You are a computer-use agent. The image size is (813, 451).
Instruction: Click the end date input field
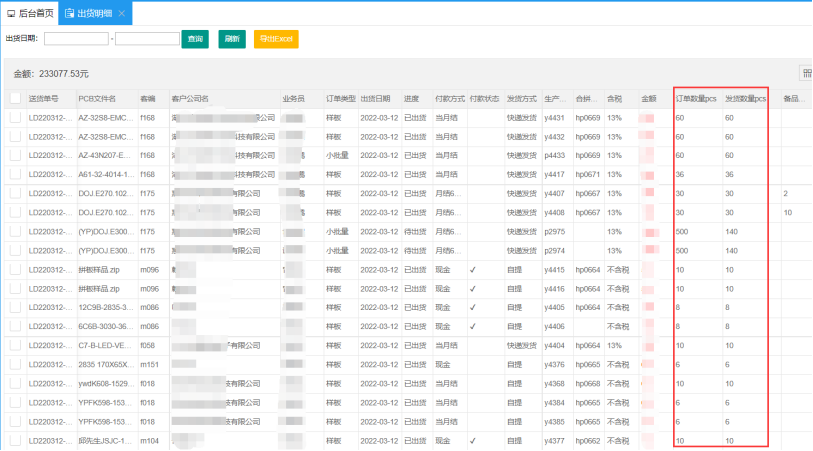coord(147,39)
